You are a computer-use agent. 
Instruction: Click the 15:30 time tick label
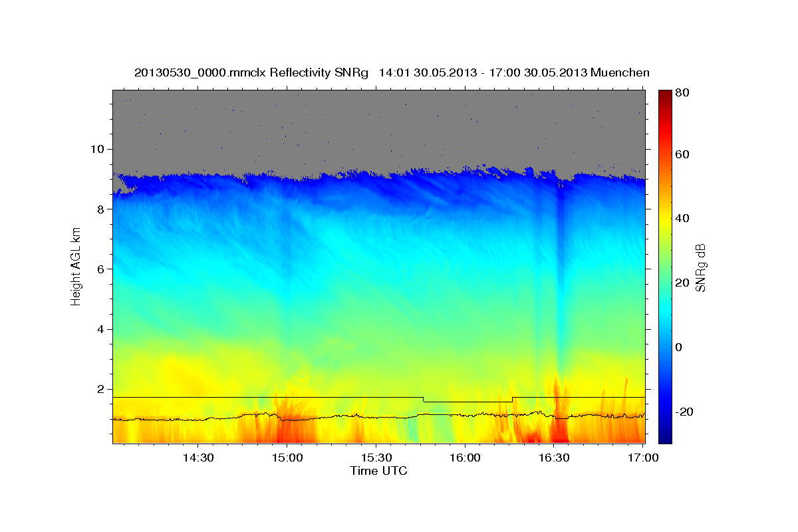point(376,458)
